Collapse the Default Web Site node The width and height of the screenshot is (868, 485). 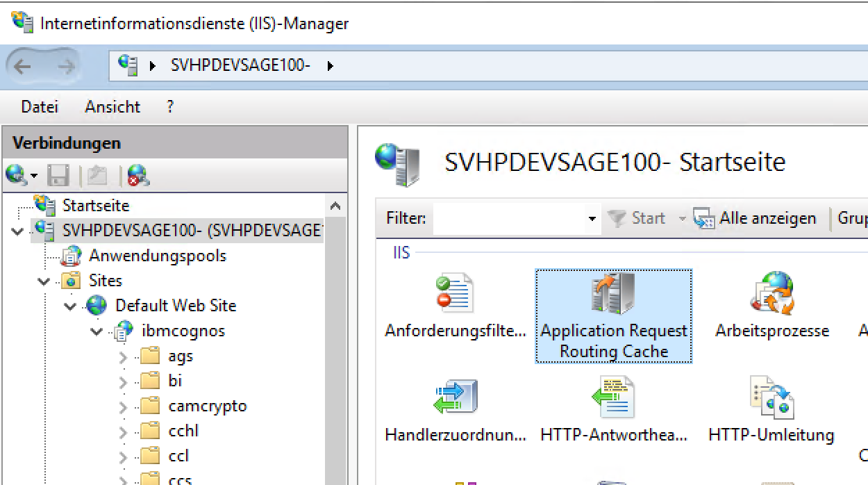71,306
